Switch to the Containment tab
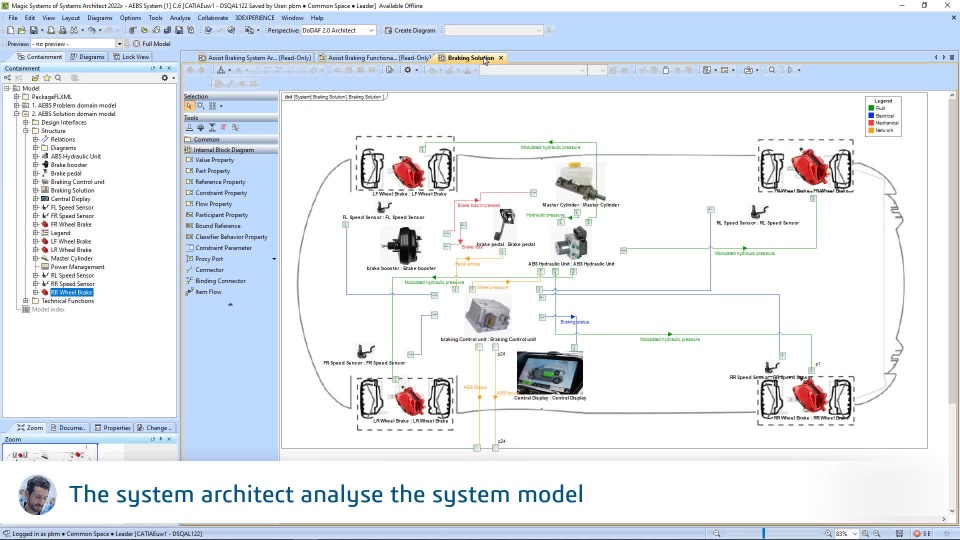Viewport: 960px width, 540px height. point(40,57)
